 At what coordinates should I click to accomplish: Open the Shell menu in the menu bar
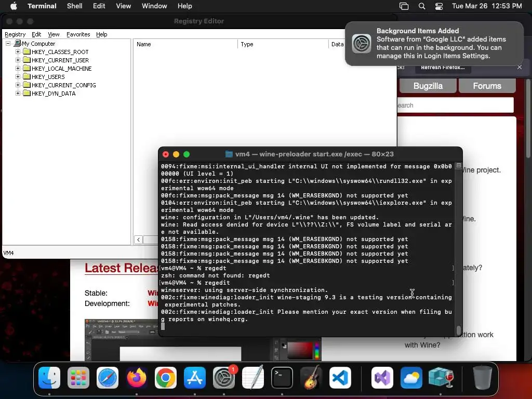pos(75,6)
